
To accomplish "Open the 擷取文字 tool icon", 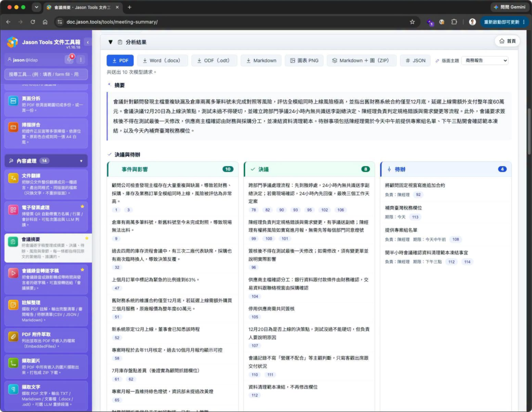I will [13, 389].
